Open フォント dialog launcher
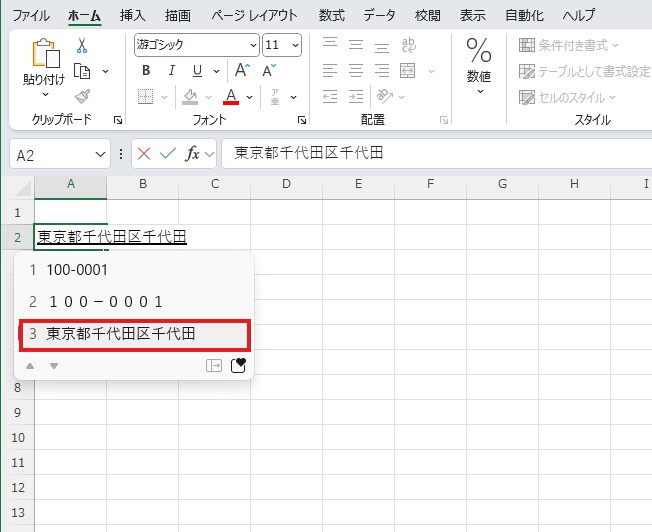Viewport: 652px width, 532px height. click(302, 120)
